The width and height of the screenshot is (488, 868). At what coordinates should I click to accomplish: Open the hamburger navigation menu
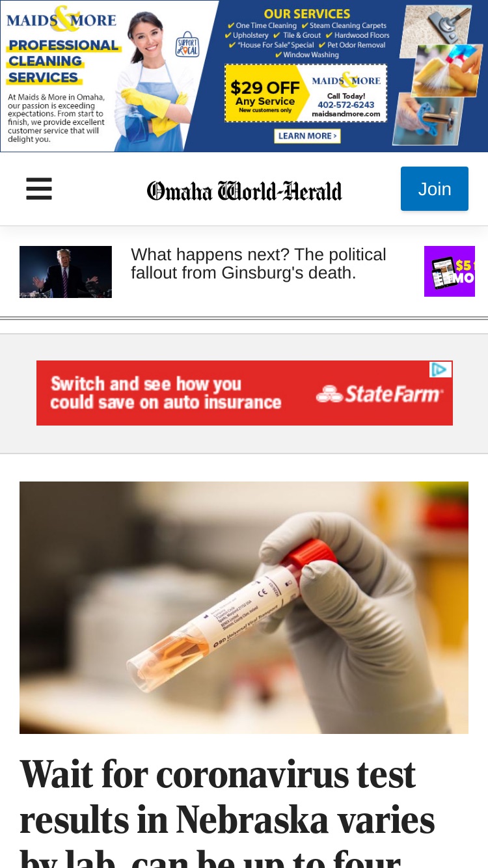[x=39, y=189]
